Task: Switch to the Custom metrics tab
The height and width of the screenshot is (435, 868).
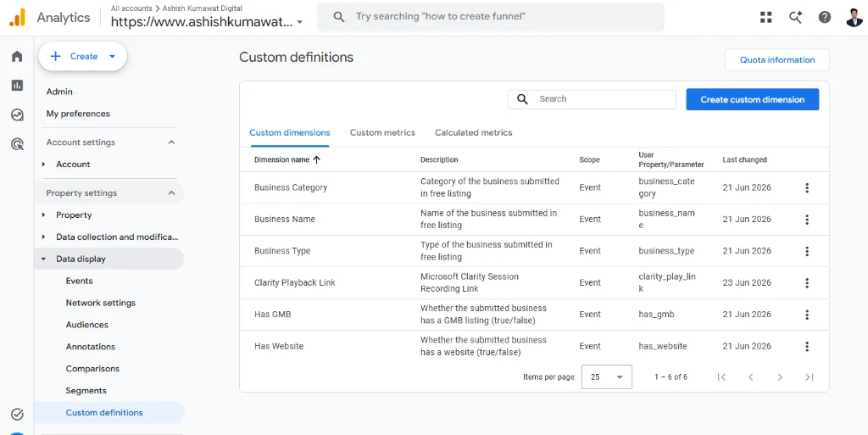Action: tap(382, 133)
